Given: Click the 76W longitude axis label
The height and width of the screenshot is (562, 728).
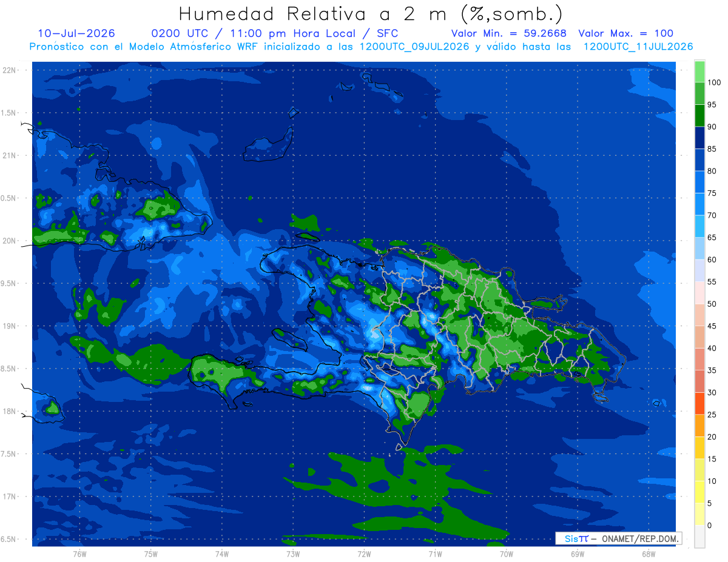Looking at the screenshot, I should click(79, 554).
